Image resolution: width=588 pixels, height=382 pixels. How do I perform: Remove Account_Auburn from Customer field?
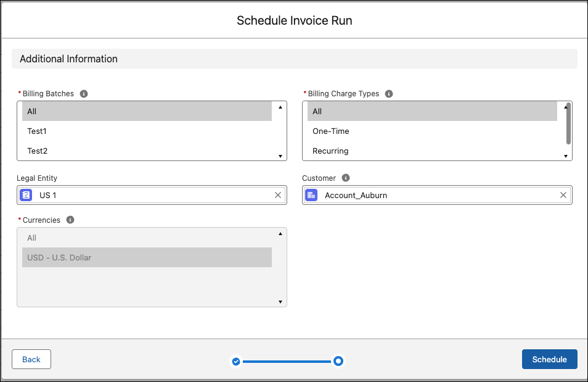coord(563,195)
